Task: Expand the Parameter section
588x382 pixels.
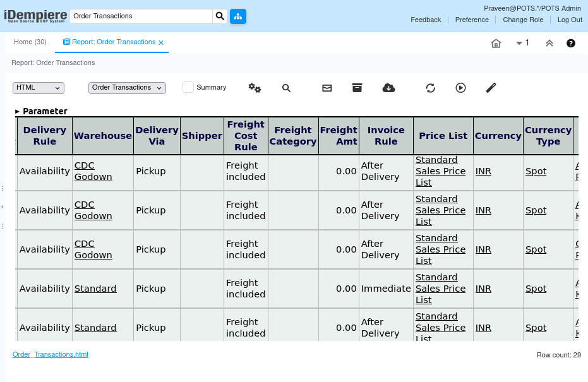Action: [x=41, y=111]
